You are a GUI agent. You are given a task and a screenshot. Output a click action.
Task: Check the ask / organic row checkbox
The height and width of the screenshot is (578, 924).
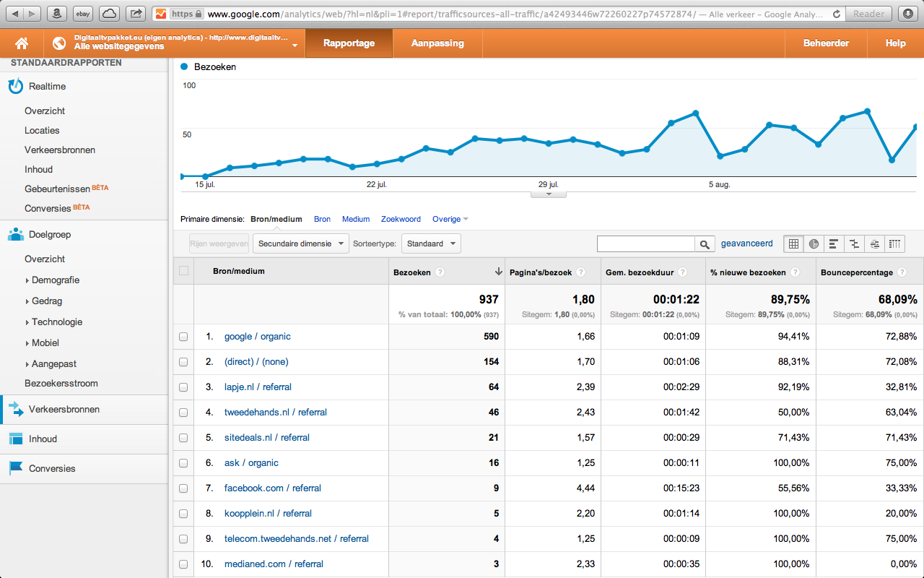point(183,463)
